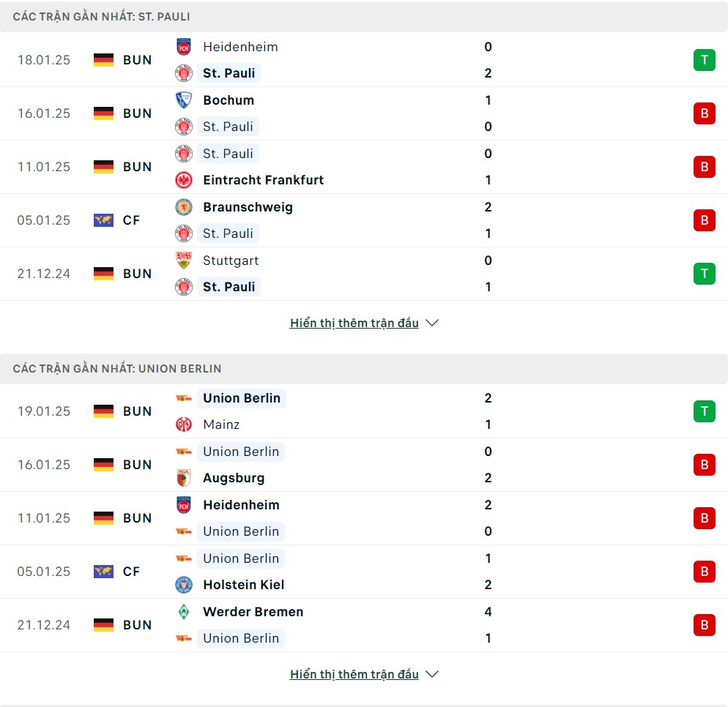Click chevron beside Union Berlin show-more link
Screen dimensions: 728x707
432,674
